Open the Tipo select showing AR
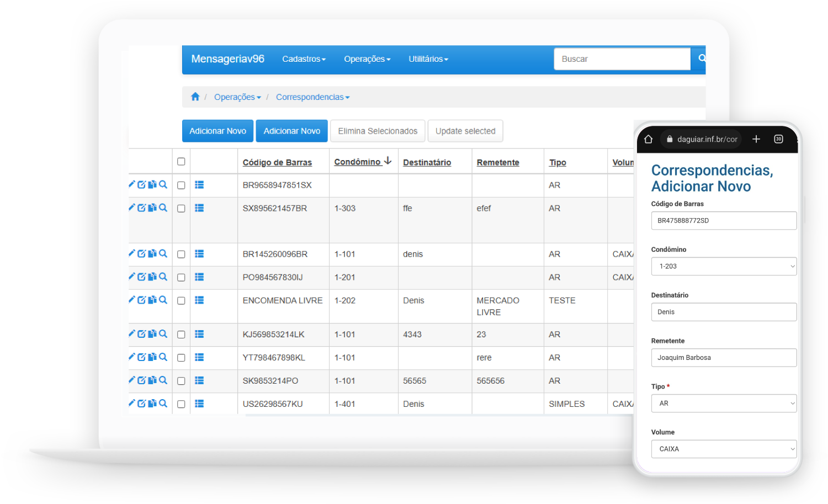 [x=724, y=404]
